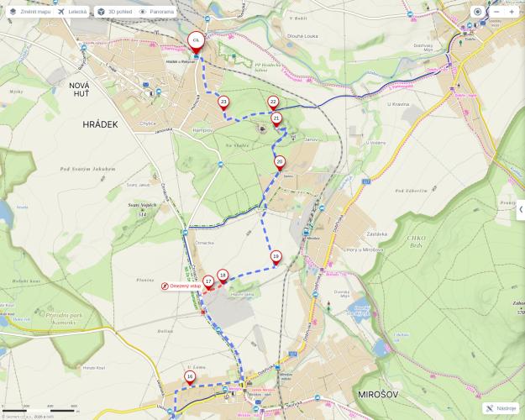Click the Cíl destination marker
The width and height of the screenshot is (525, 420).
coord(196,41)
